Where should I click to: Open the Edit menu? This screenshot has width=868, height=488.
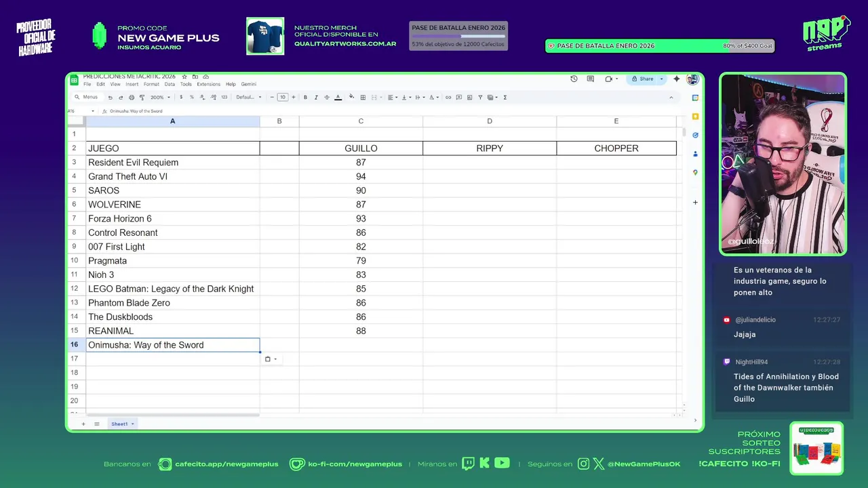[x=100, y=84]
